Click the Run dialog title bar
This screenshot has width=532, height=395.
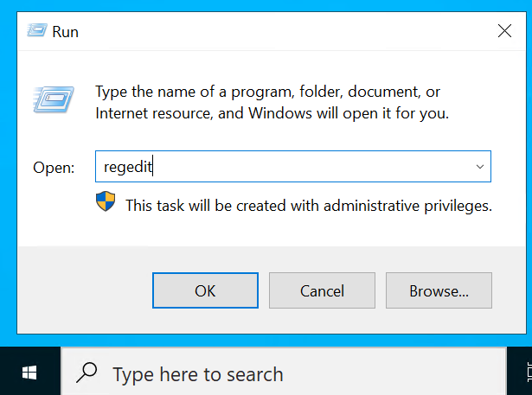(x=260, y=31)
